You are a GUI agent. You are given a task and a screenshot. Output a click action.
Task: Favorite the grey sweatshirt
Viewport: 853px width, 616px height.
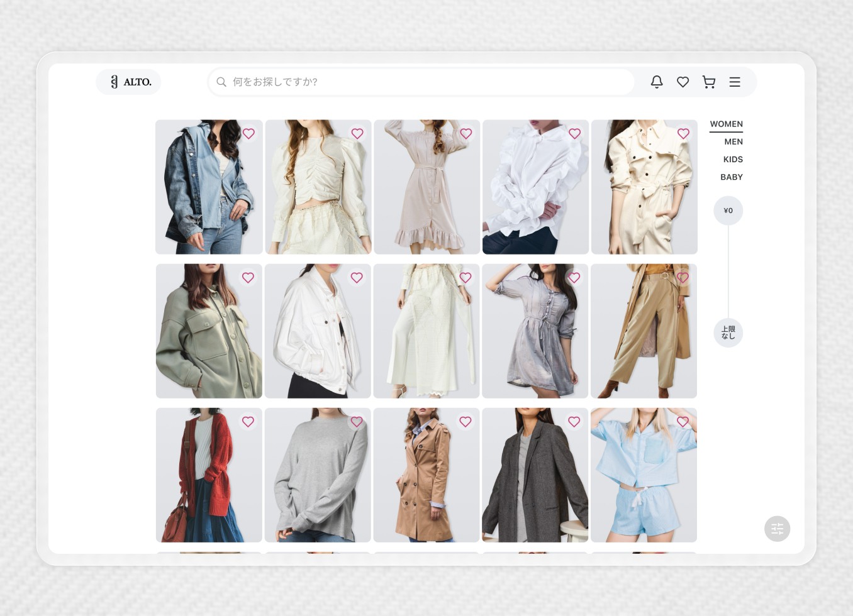coord(357,422)
